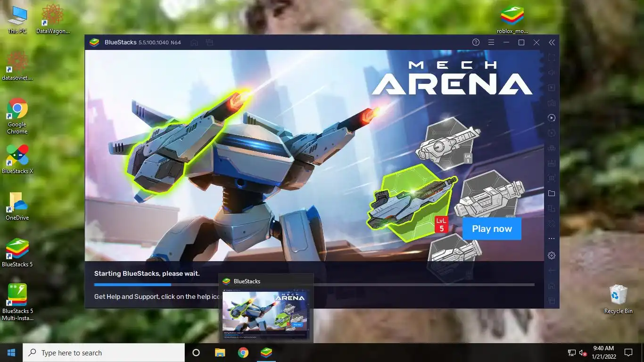Open recent apps icon at sidebar bottom
Image resolution: width=644 pixels, height=362 pixels.
[552, 301]
